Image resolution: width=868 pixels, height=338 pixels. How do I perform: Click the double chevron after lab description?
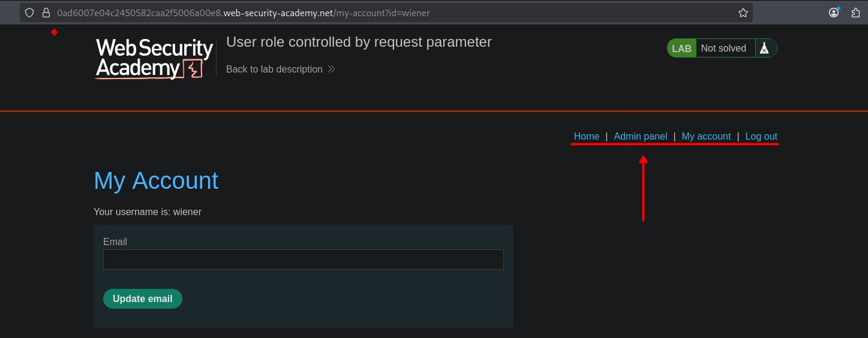click(x=331, y=70)
